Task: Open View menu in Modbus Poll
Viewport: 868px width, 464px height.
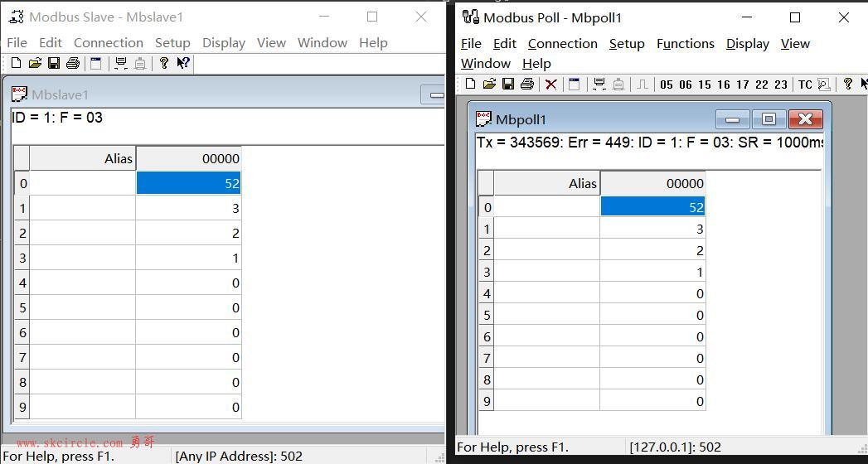Action: click(796, 44)
